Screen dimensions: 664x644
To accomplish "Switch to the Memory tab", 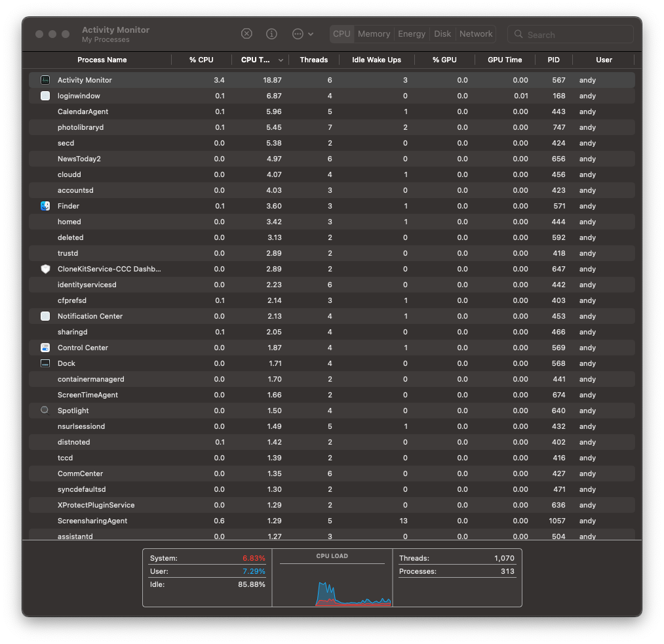I will pyautogui.click(x=374, y=34).
